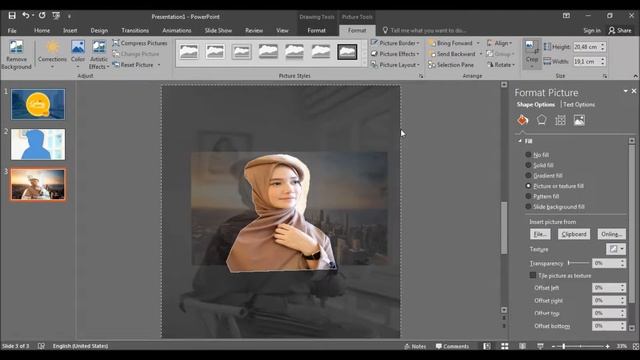Click the Save icon in the title bar
Screen dimensions: 640x360
[12, 16]
